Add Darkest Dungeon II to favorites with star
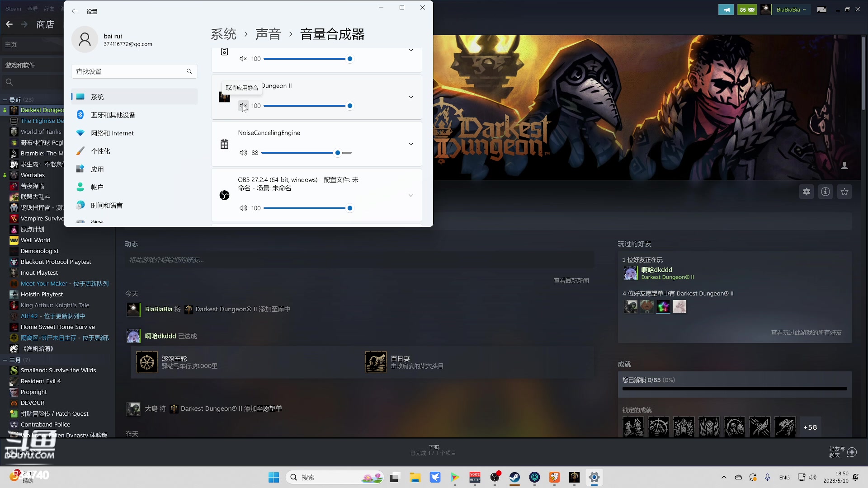The height and width of the screenshot is (488, 868). (844, 192)
